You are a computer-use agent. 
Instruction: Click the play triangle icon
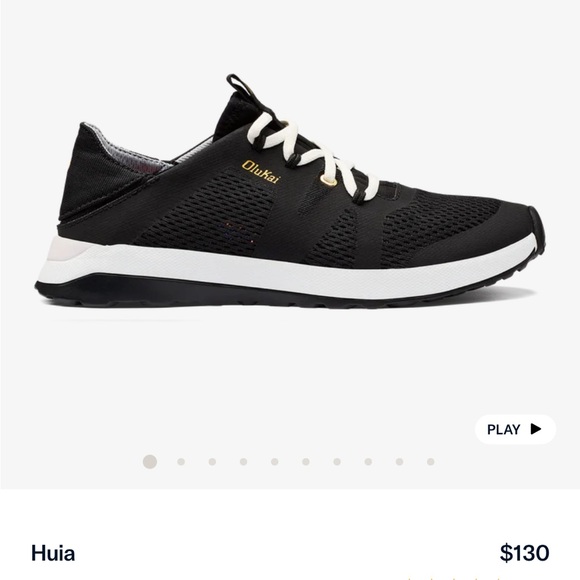pyautogui.click(x=536, y=429)
